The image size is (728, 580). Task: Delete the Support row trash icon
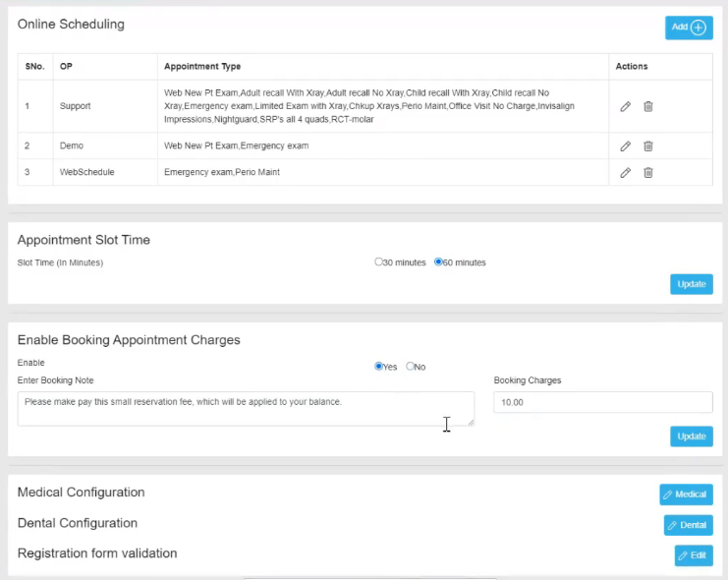click(648, 106)
